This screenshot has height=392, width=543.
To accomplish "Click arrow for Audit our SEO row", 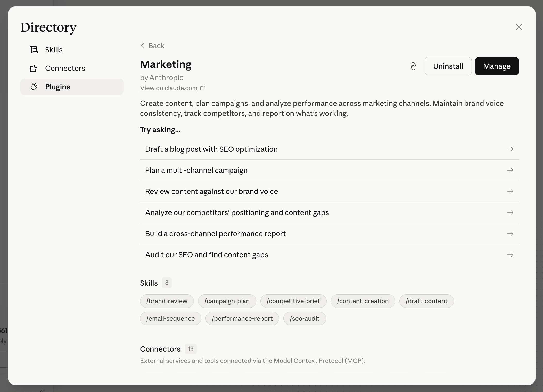I will click(x=510, y=255).
